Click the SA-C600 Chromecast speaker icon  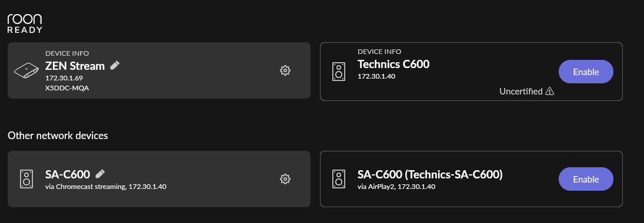point(26,179)
